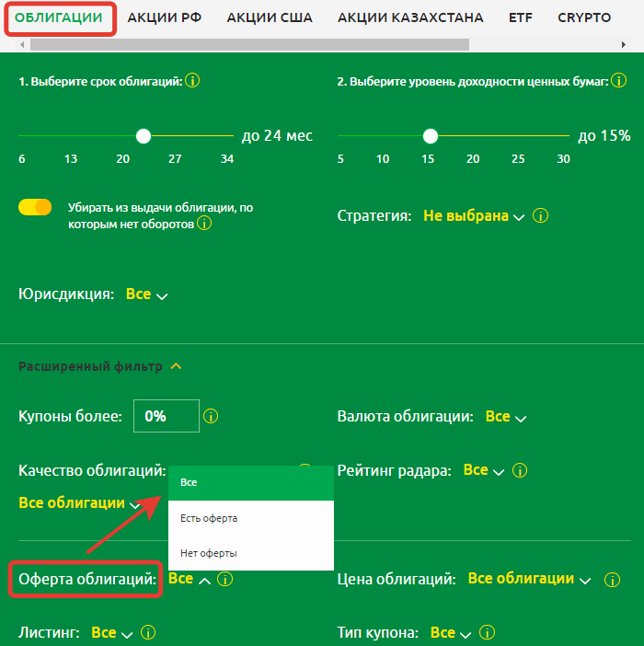Expand the Юрисдикция dropdown

(x=147, y=294)
